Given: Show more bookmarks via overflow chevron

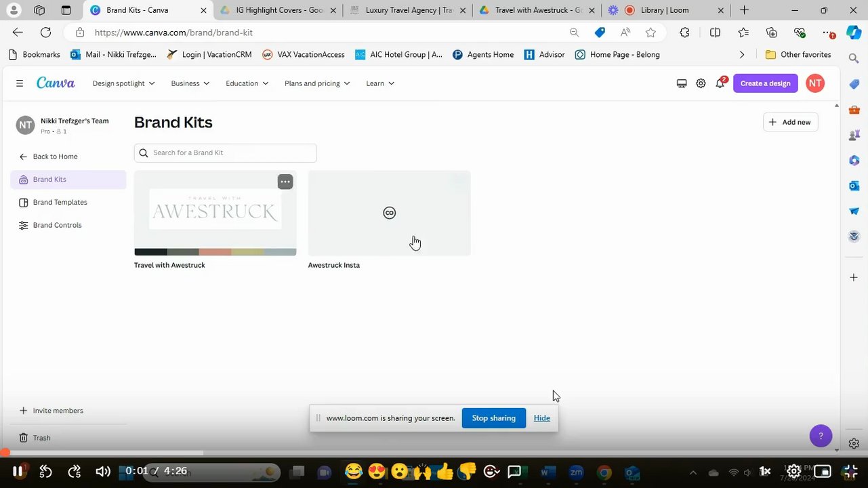Looking at the screenshot, I should [741, 55].
